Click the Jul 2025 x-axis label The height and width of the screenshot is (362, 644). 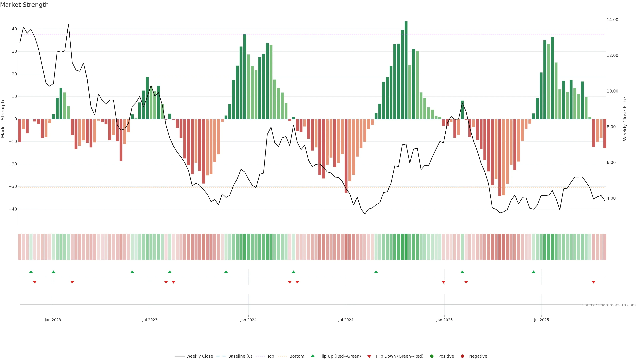tap(541, 320)
